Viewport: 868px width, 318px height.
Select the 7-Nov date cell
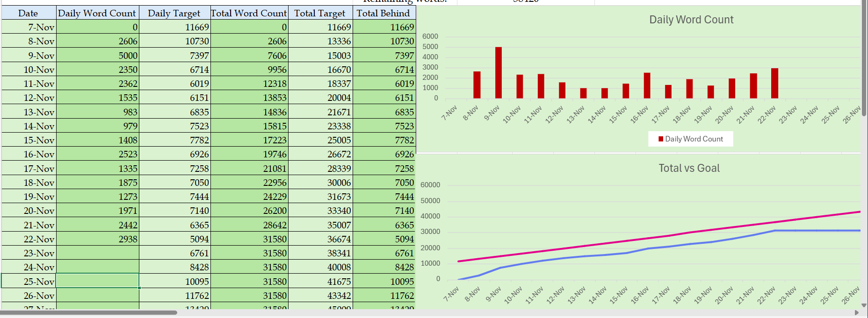coord(29,27)
